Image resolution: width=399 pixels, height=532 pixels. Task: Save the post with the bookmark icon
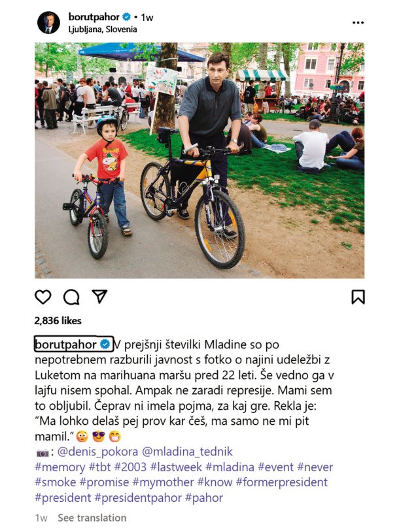tap(358, 297)
